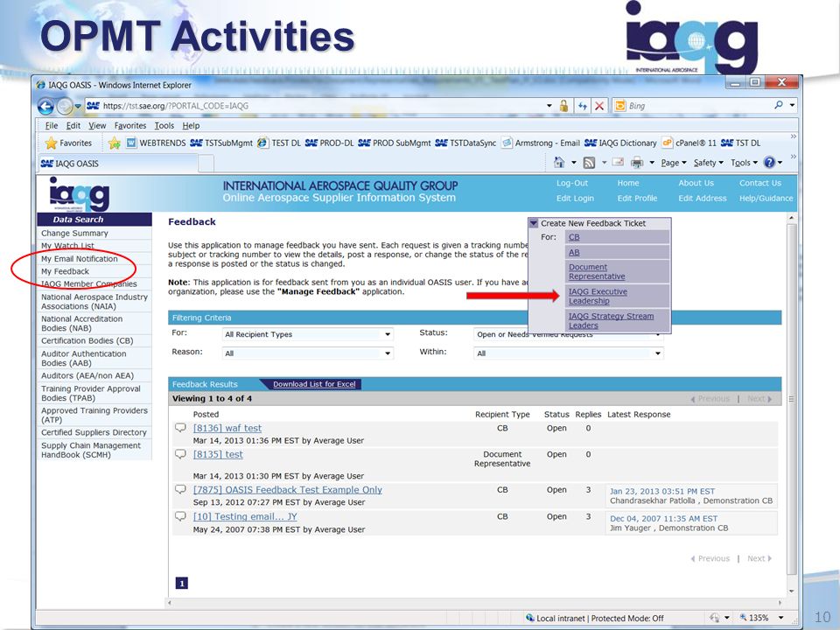Click comment bubble icon for ticket 7875
Image resolution: width=840 pixels, height=630 pixels.
coord(180,489)
